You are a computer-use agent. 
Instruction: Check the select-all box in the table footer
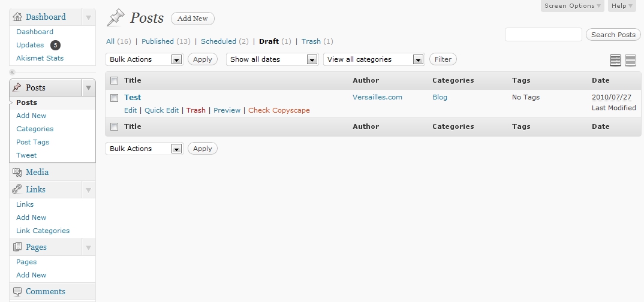(x=115, y=127)
